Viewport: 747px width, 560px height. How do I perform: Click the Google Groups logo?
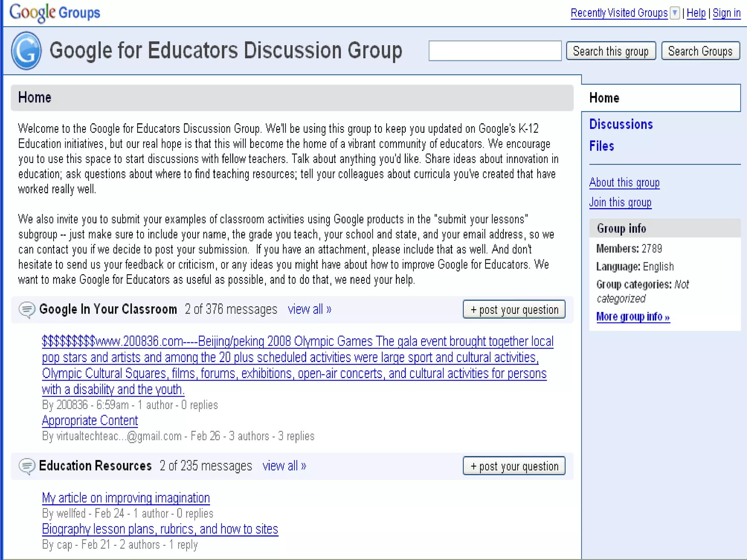(x=55, y=13)
